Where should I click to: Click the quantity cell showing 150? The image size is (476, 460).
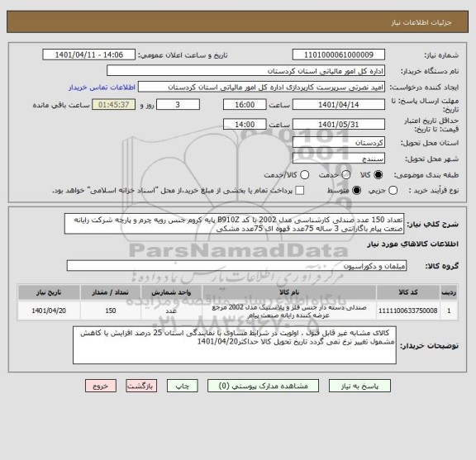tap(111, 311)
